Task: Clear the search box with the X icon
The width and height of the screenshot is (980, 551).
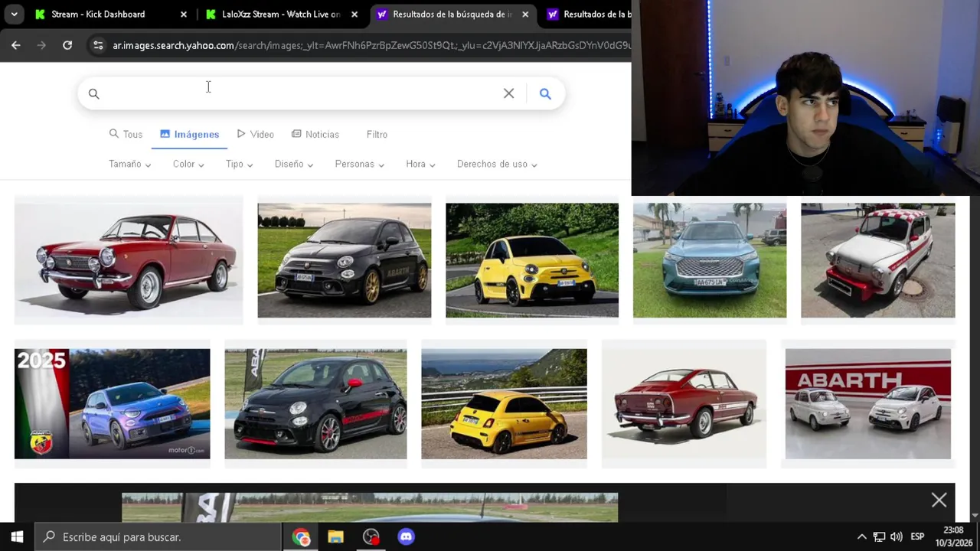Action: (x=508, y=93)
